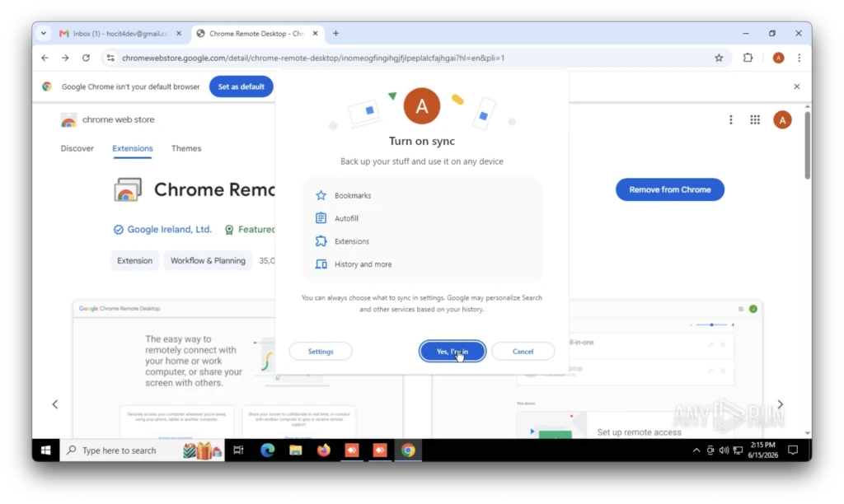The height and width of the screenshot is (504, 844).
Task: Open the Discover section
Action: pos(77,148)
